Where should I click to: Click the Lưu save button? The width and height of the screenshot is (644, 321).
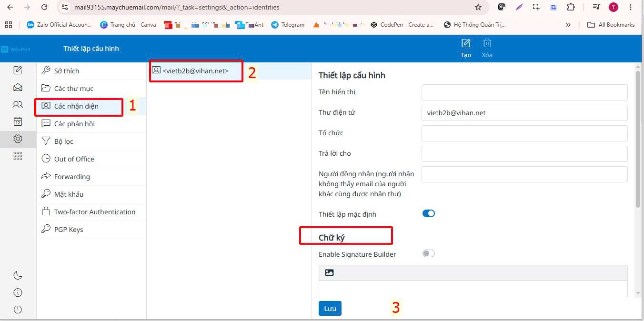tap(330, 309)
